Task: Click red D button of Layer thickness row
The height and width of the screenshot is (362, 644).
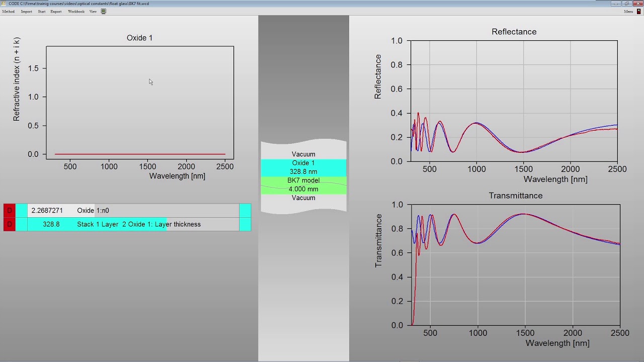Action: click(x=9, y=224)
